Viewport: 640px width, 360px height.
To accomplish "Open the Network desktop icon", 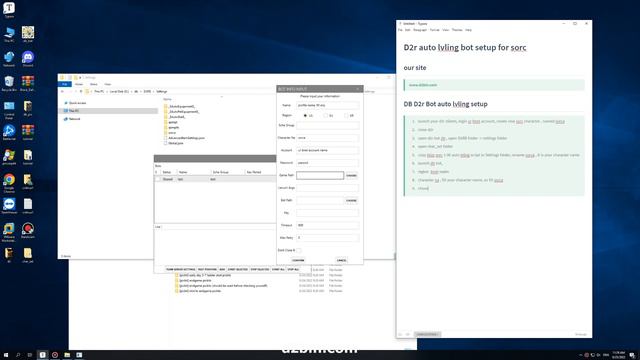I will [9, 59].
